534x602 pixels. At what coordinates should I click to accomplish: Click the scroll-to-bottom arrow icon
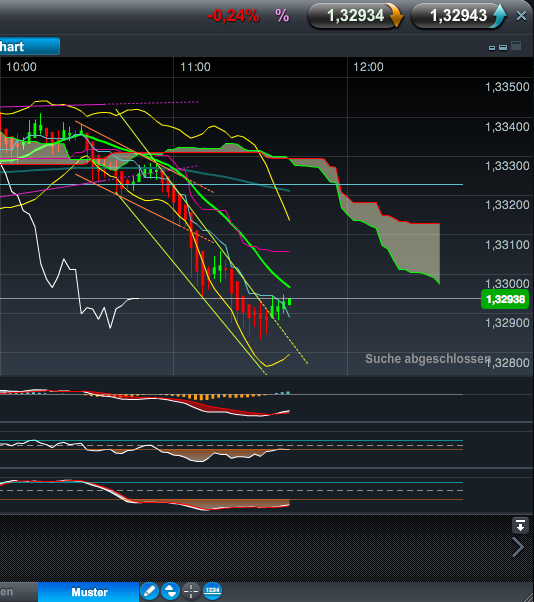(520, 525)
